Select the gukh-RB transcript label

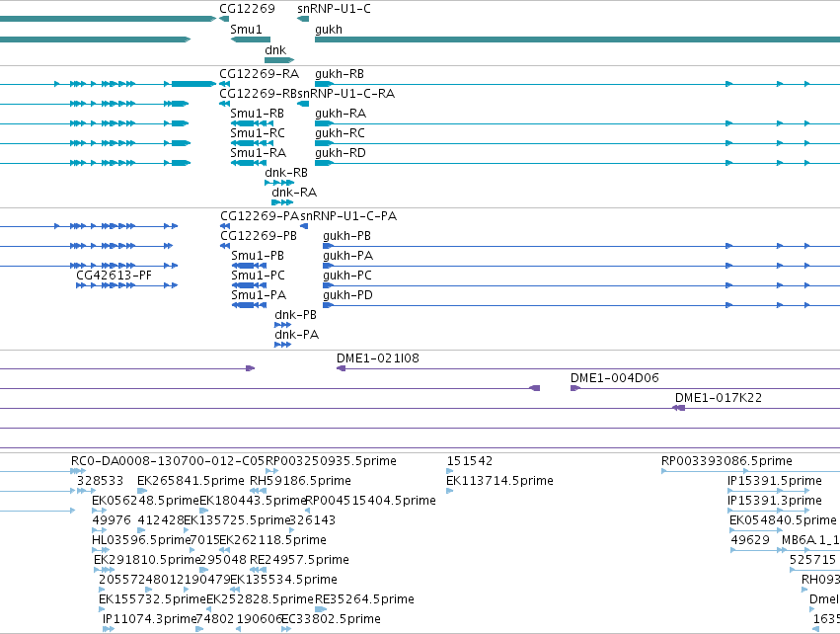click(340, 73)
